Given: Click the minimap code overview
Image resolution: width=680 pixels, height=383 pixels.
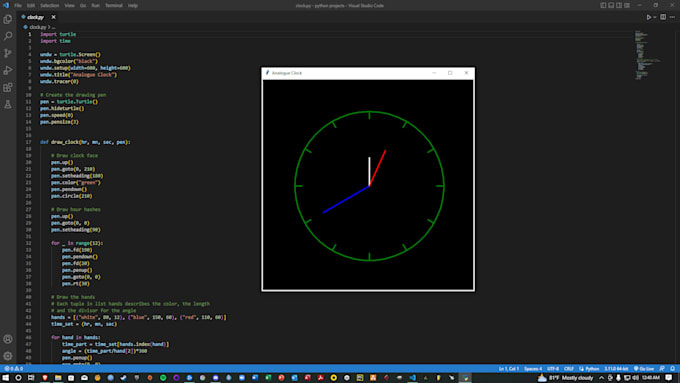Looking at the screenshot, I should pos(647,55).
